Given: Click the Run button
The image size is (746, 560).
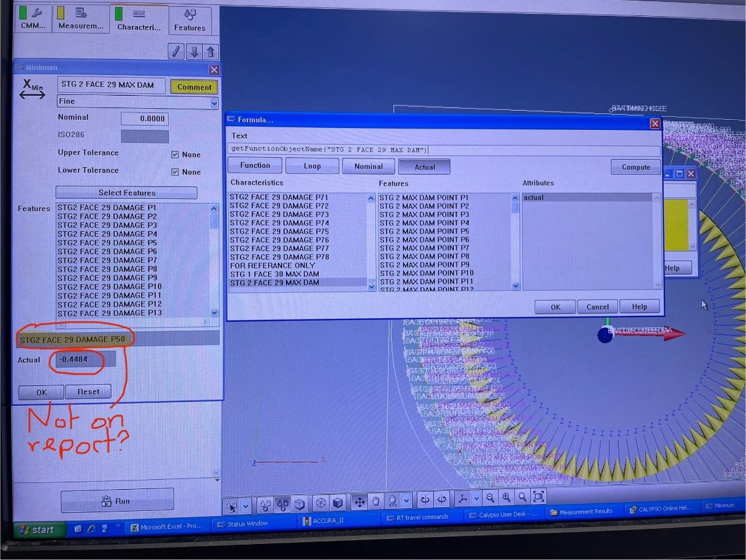Looking at the screenshot, I should pyautogui.click(x=117, y=501).
